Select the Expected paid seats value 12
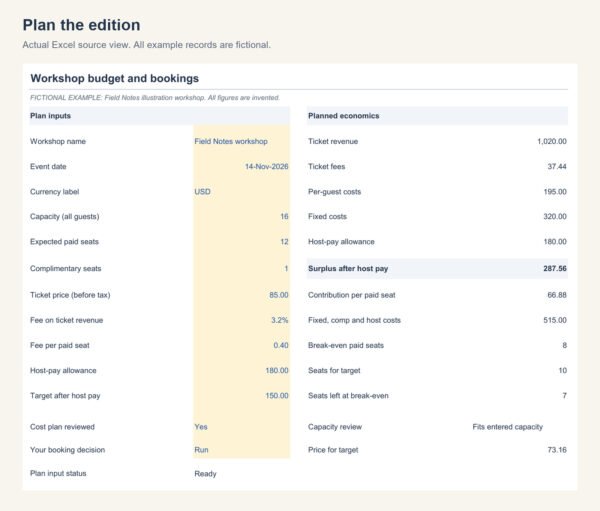The image size is (600, 511). [284, 242]
